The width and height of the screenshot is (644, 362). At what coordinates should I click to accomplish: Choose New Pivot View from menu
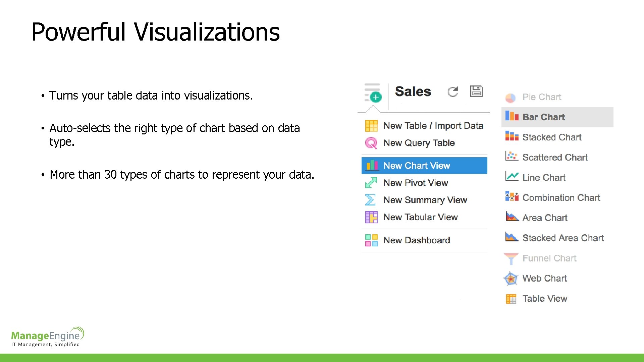pos(415,183)
